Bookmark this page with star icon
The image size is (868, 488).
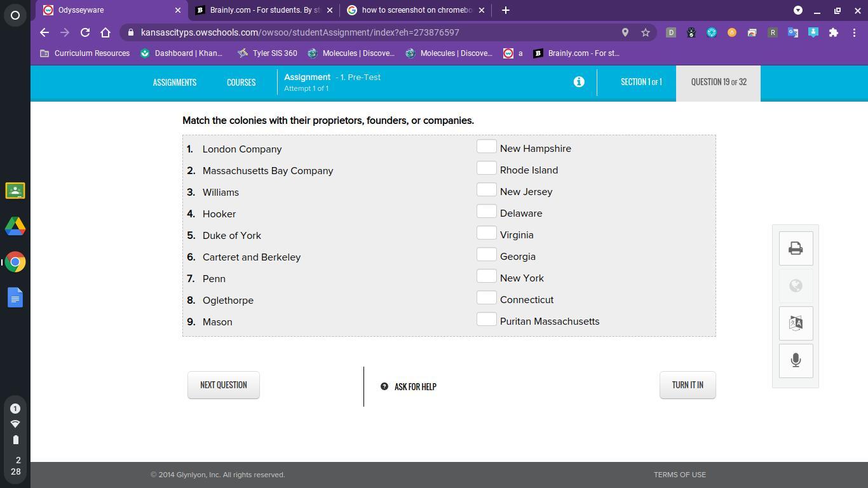point(646,32)
